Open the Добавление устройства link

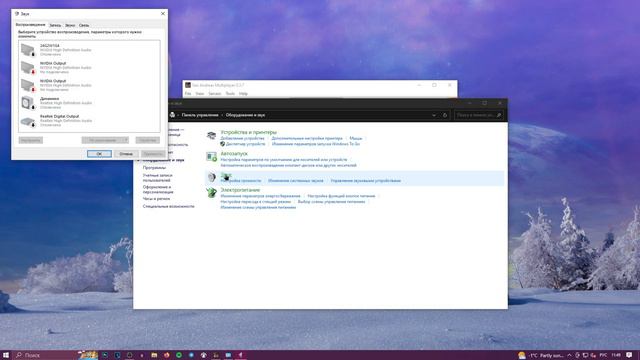point(242,138)
